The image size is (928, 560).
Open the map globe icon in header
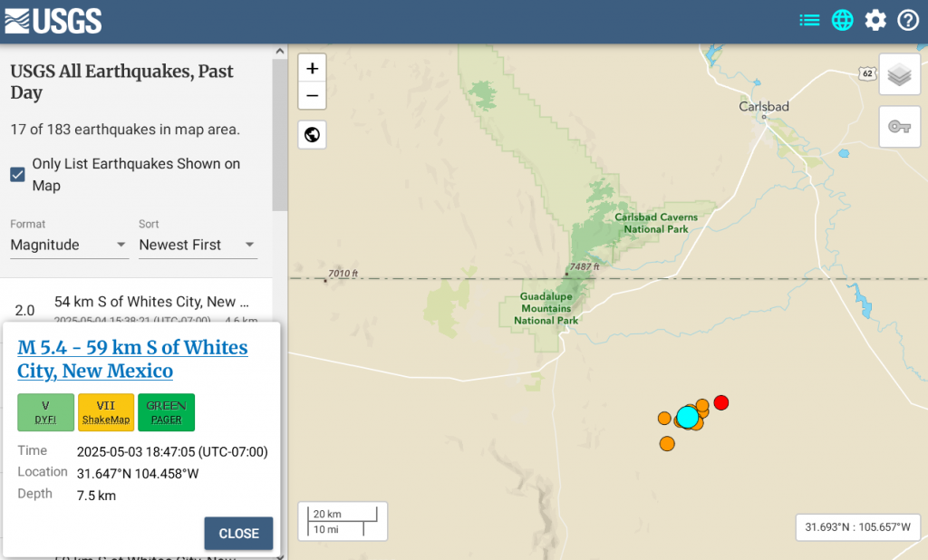[x=842, y=21]
